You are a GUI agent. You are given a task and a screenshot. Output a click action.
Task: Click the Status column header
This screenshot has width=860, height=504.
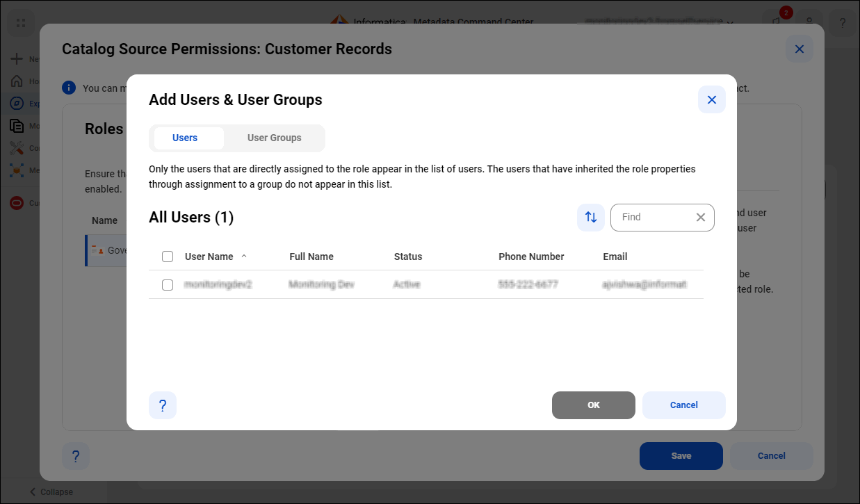pyautogui.click(x=408, y=257)
